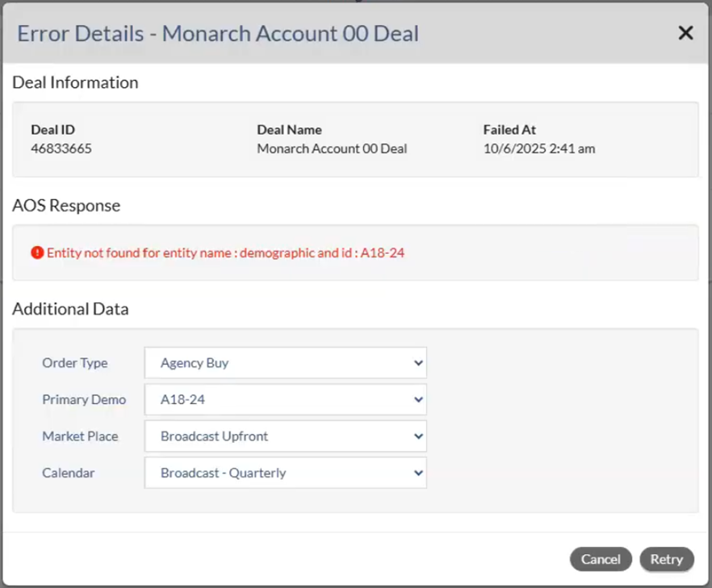Click the Primary Demo label
The height and width of the screenshot is (588, 712).
click(84, 400)
